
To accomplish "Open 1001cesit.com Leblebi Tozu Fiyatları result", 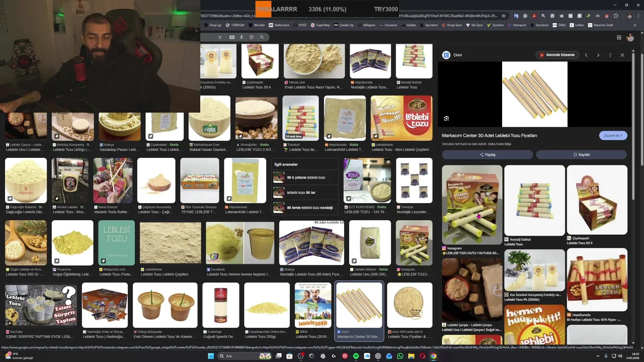I will (x=410, y=305).
